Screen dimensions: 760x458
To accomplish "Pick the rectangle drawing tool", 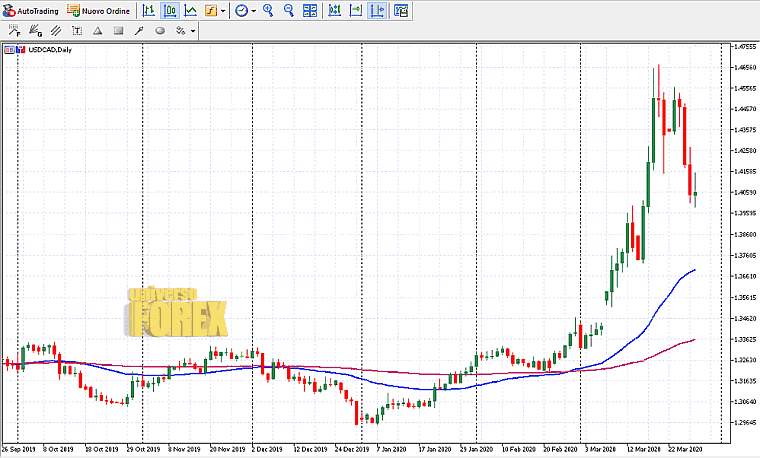I will [119, 31].
